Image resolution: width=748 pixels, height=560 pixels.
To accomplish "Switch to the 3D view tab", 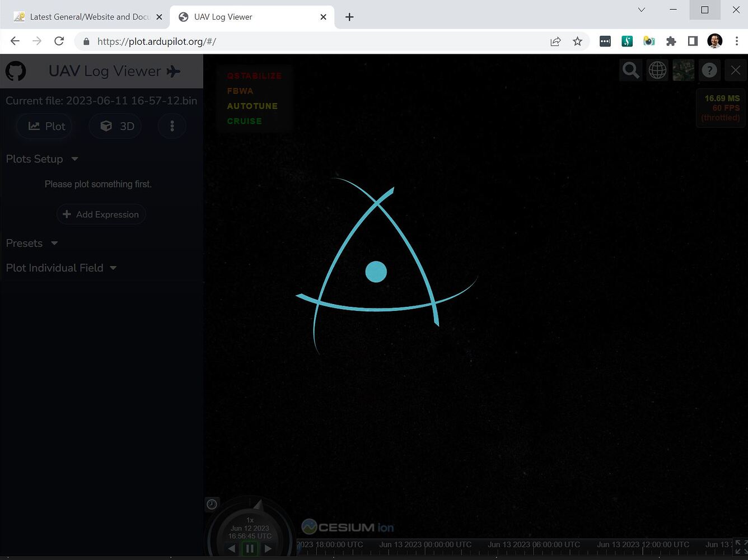I will click(x=115, y=126).
